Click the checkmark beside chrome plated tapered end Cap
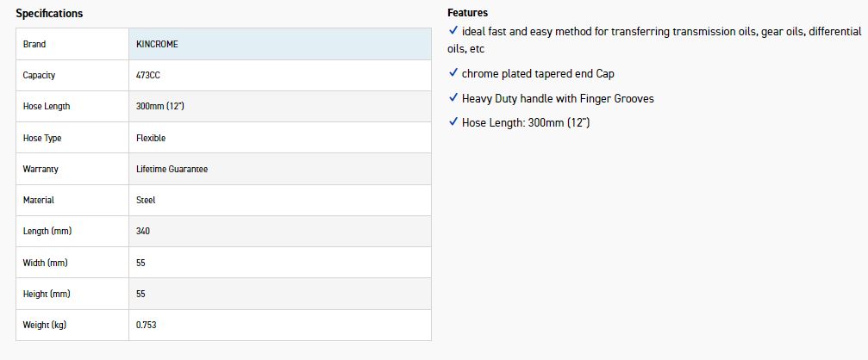This screenshot has height=360, width=868. click(x=453, y=73)
